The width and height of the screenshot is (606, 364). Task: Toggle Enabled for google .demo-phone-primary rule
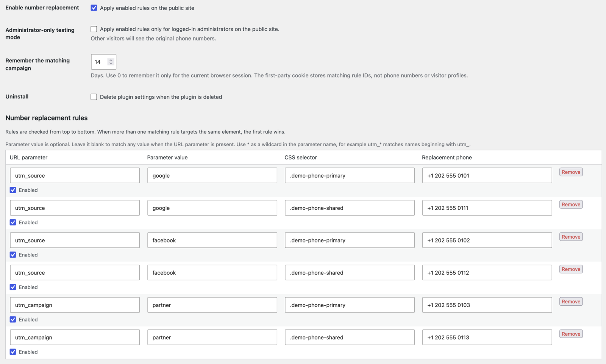click(x=13, y=190)
